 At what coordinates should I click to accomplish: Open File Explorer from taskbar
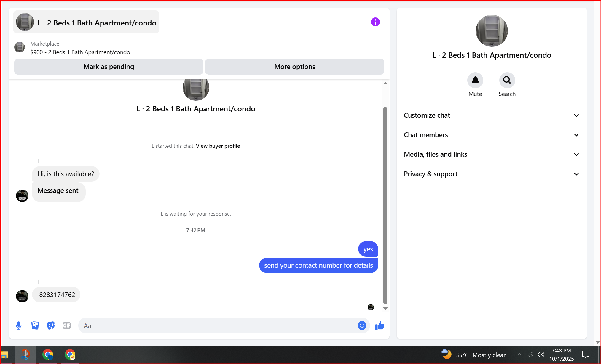tap(4, 355)
